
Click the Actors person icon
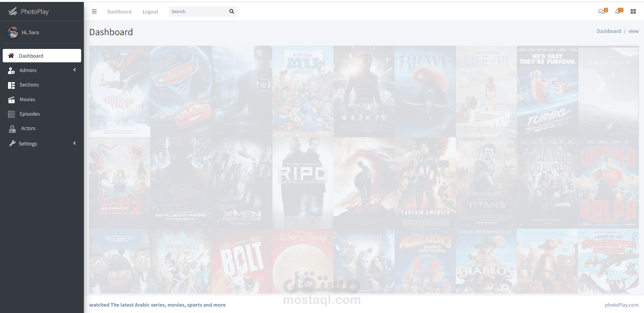(12, 129)
